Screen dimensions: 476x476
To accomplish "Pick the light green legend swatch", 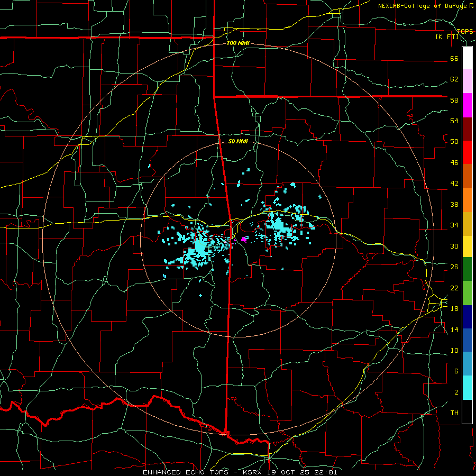I will tap(467, 293).
